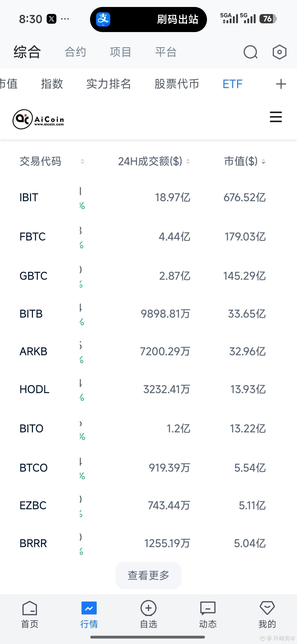Open the Alipay transit code pill
Image resolution: width=297 pixels, height=644 pixels.
(148, 20)
